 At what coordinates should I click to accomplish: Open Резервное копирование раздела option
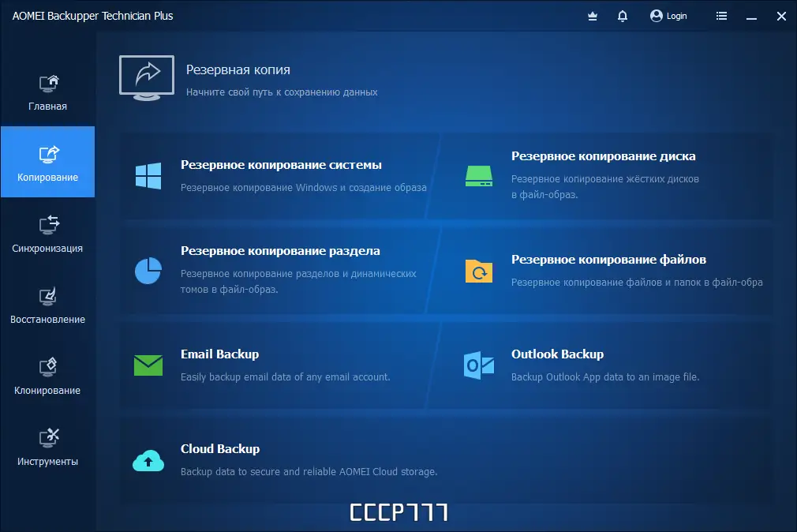280,251
